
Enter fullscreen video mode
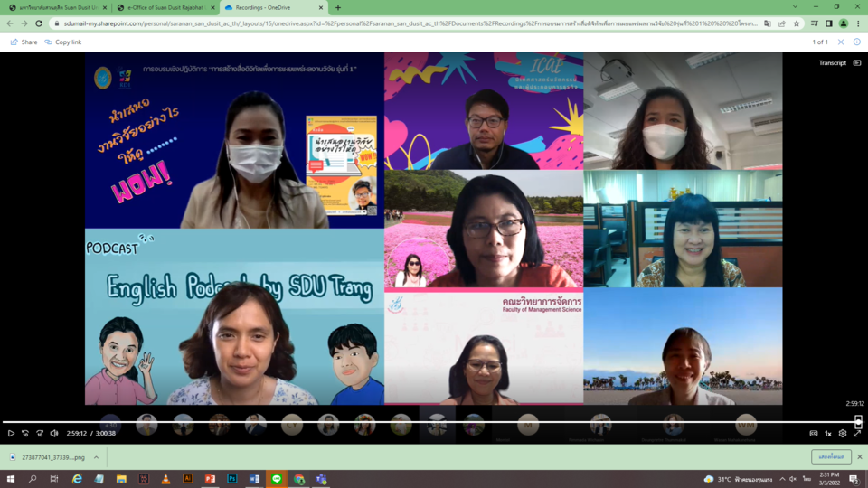pyautogui.click(x=857, y=433)
